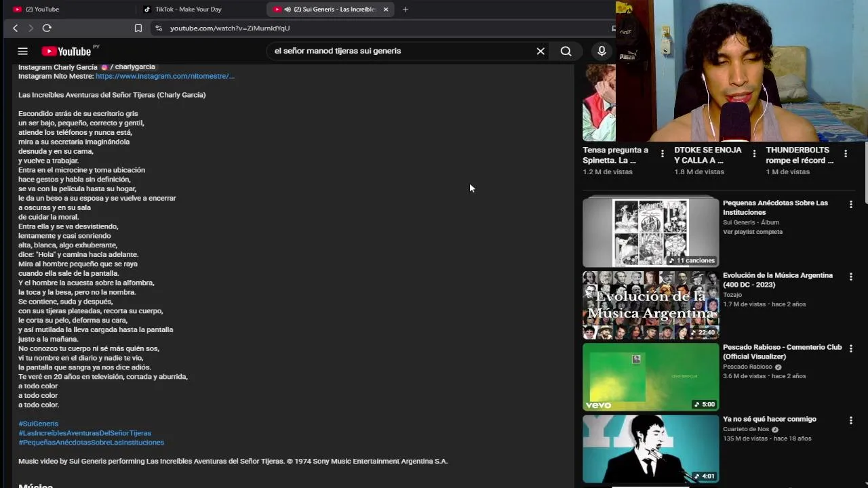Open the YouTube hamburger guide menu
This screenshot has height=488, width=868.
coord(22,51)
